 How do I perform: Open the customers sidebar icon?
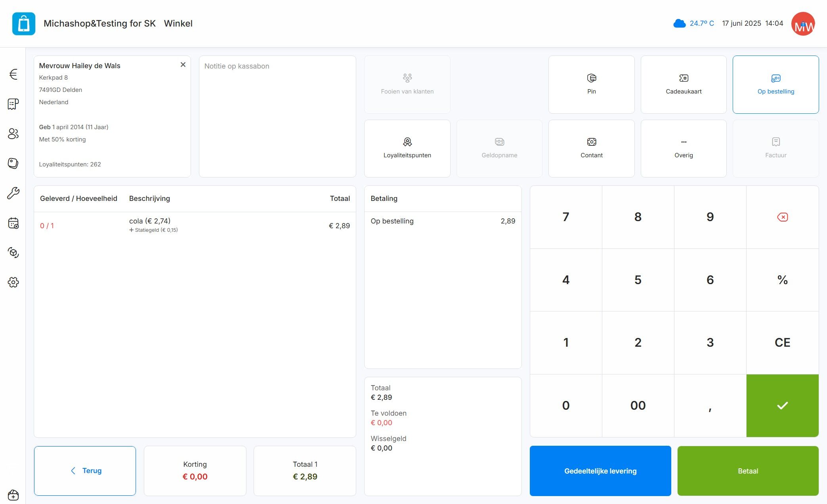click(x=13, y=134)
